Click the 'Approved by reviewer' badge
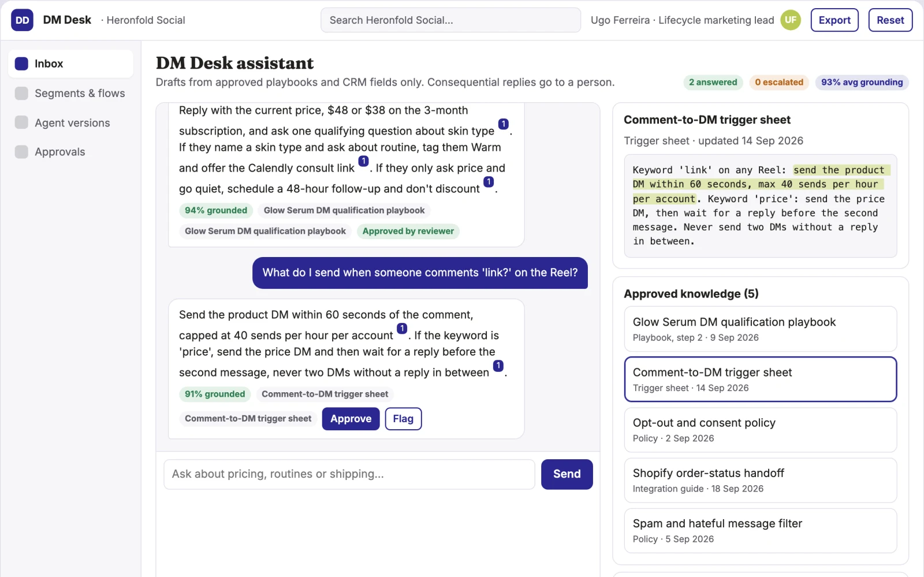 [408, 231]
